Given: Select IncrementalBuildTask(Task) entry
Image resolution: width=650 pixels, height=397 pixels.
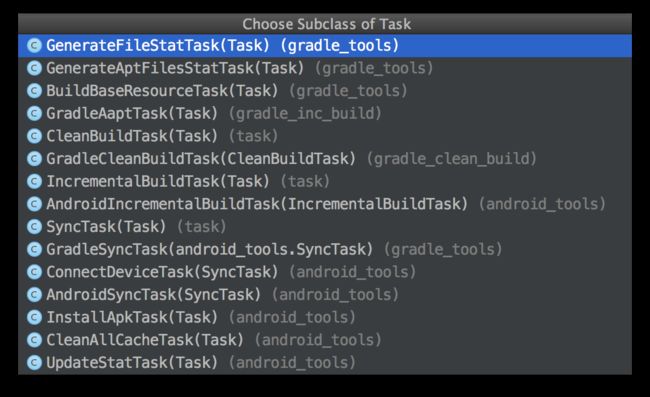Looking at the screenshot, I should tap(325, 182).
